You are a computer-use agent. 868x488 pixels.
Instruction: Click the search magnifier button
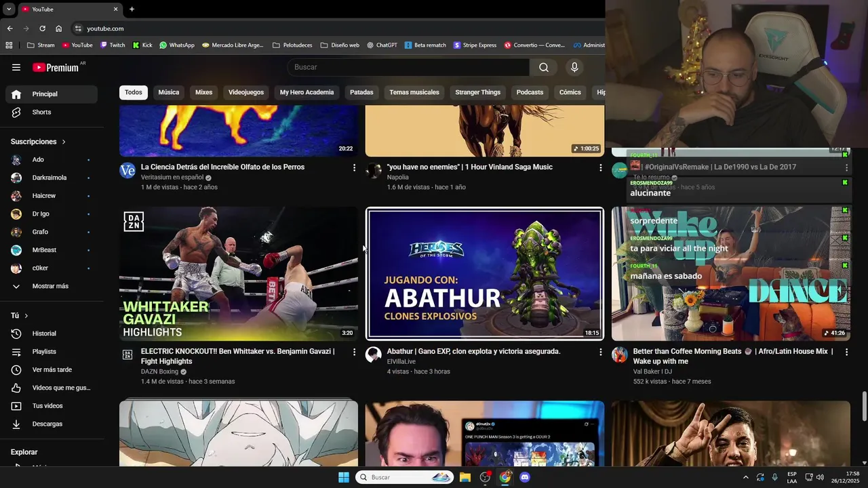click(544, 67)
